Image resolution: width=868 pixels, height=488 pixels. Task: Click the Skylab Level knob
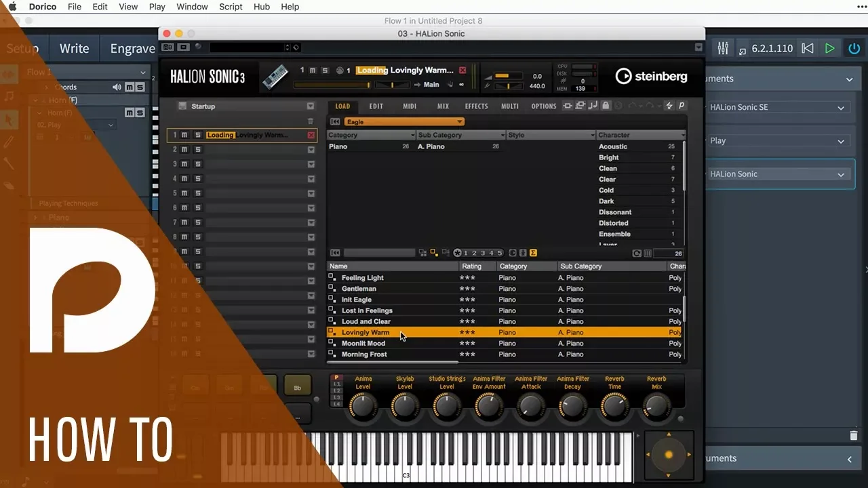point(405,407)
